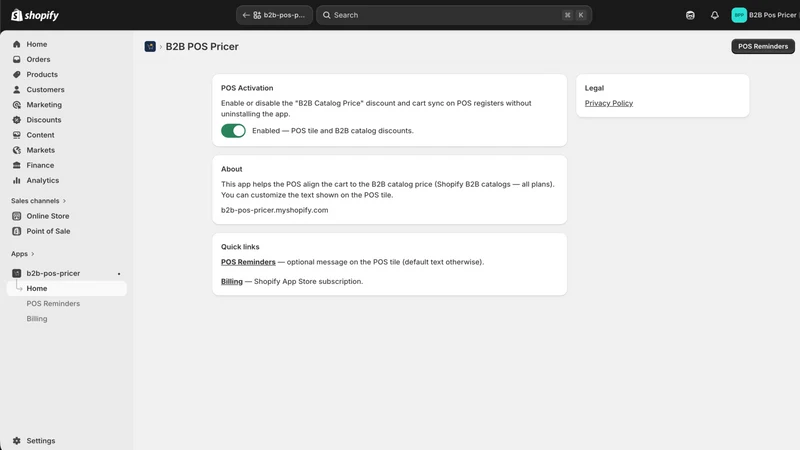This screenshot has width=800, height=450.
Task: Click the Settings gear icon
Action: [x=17, y=441]
